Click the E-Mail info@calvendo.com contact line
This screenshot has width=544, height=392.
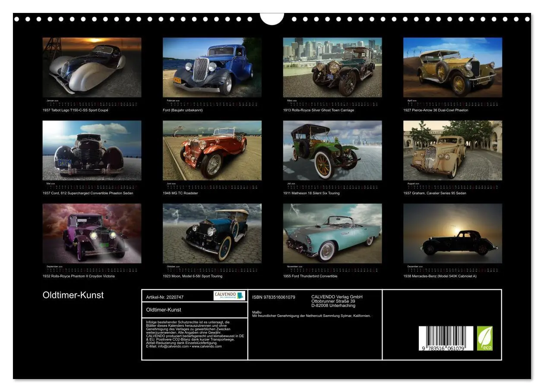click(x=184, y=346)
